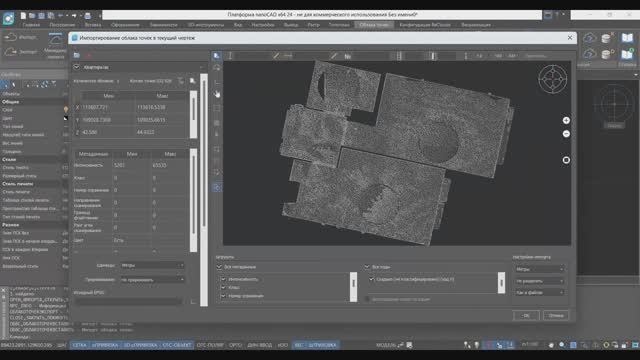Click the layer bulb icon in properties panel
The height and width of the screenshot is (360, 640).
point(66,109)
